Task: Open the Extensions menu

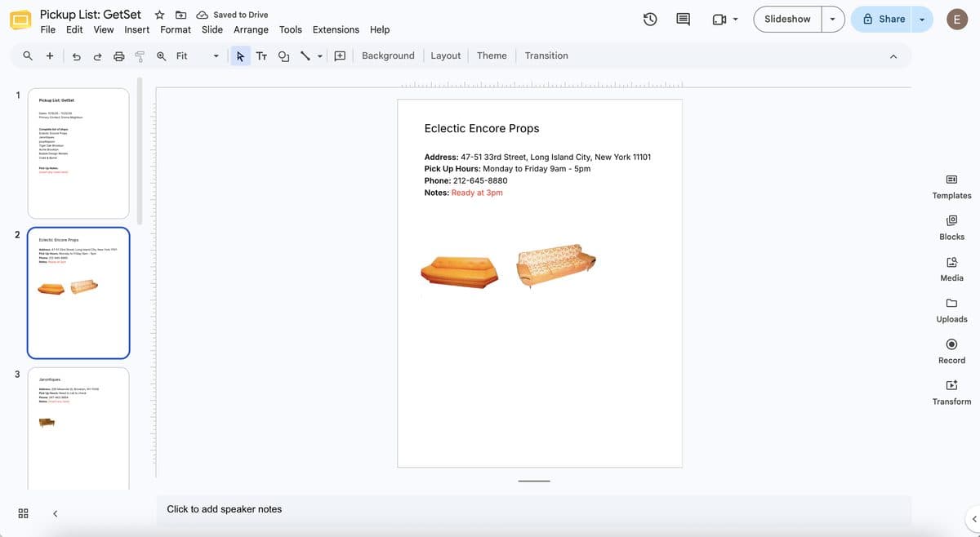Action: point(336,29)
